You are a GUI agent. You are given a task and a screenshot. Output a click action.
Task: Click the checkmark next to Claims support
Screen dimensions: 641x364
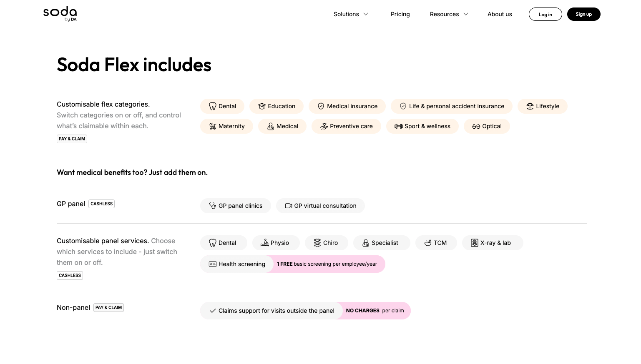pos(213,311)
